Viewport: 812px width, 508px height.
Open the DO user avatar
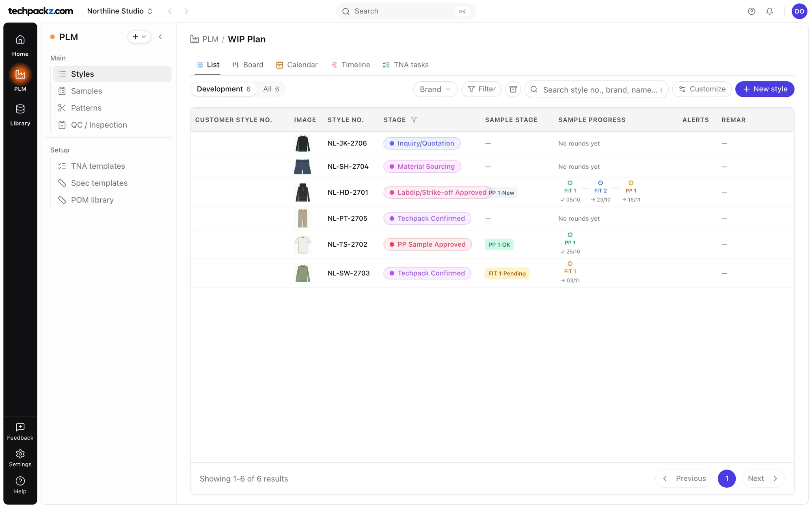[799, 11]
